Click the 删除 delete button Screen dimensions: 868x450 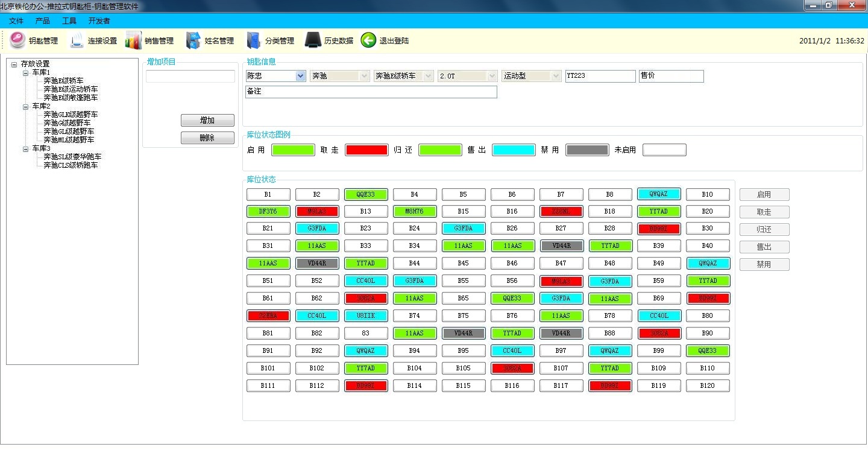[x=207, y=138]
